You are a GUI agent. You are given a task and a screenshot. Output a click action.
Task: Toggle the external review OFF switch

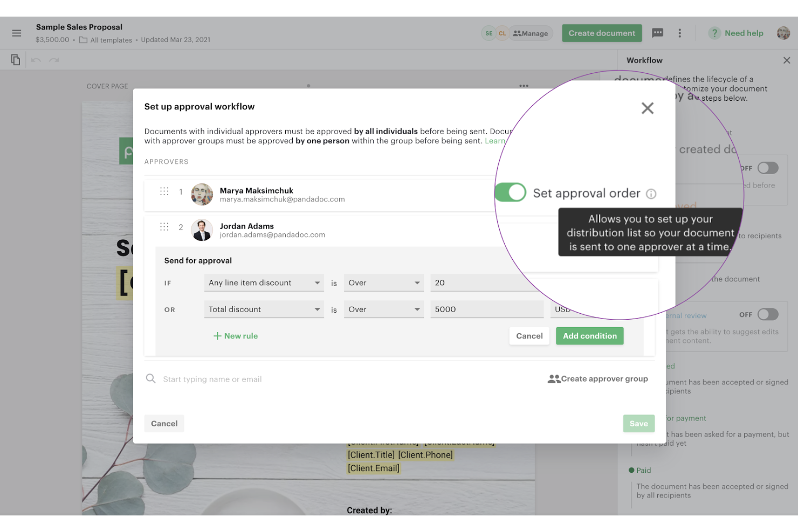(768, 314)
